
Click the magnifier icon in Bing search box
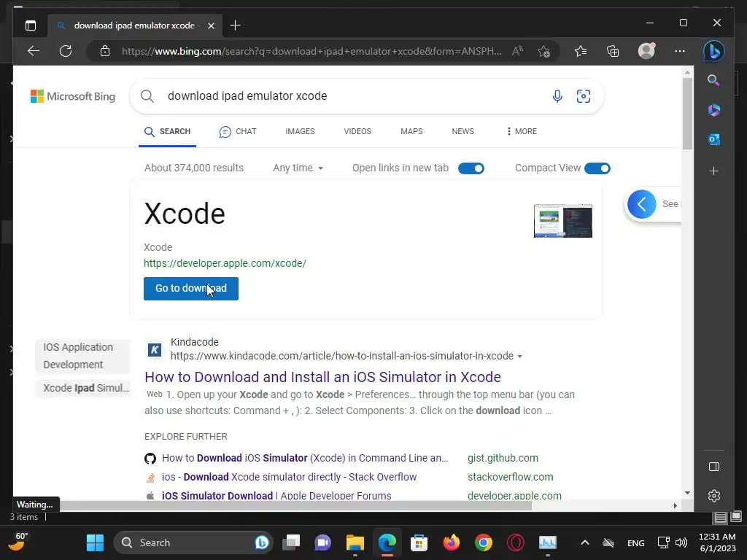tap(147, 96)
